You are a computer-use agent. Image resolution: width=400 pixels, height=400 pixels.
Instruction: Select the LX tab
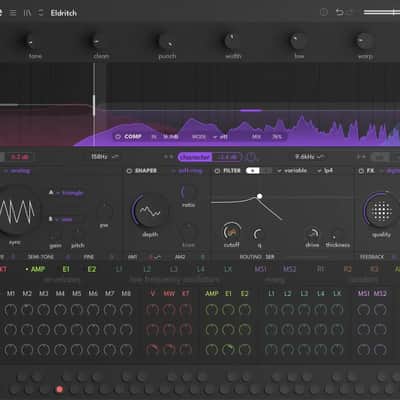point(228,269)
